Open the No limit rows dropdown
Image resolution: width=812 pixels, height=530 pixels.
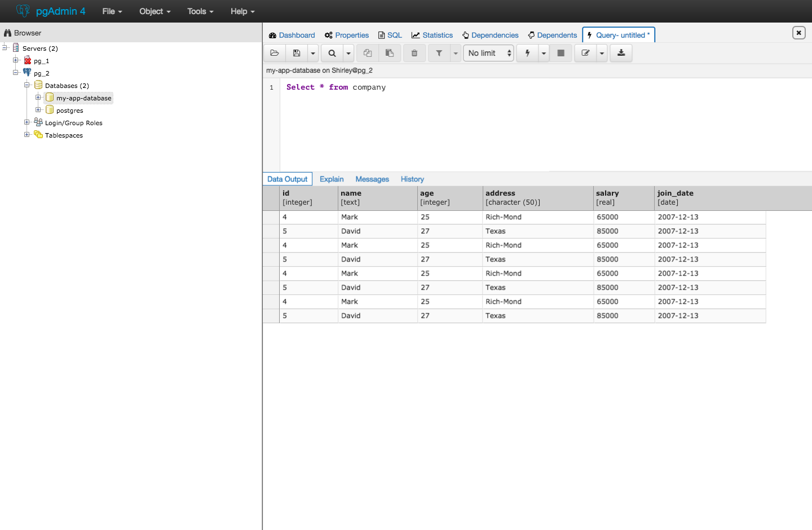tap(489, 53)
